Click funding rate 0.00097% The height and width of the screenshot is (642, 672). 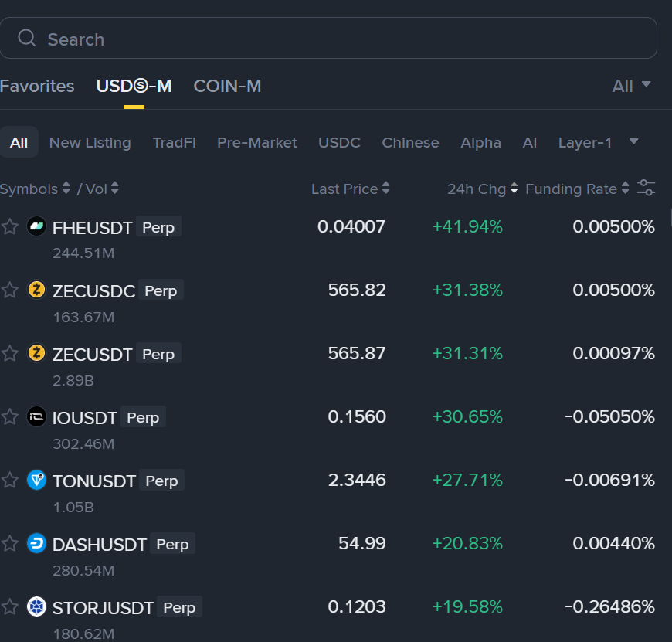point(614,353)
